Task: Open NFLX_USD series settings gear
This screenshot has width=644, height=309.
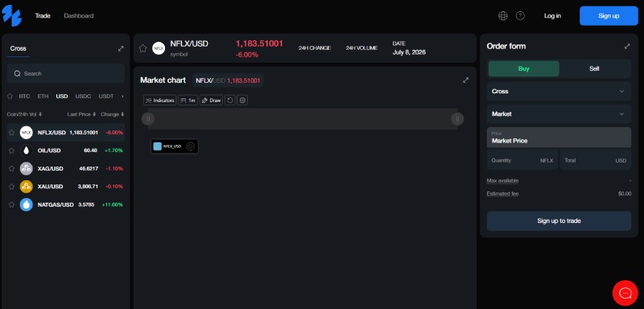Action: pos(190,146)
